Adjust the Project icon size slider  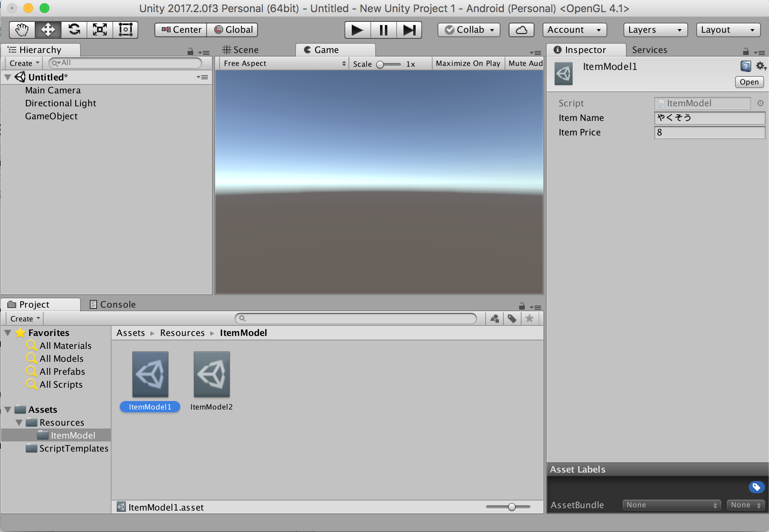(x=508, y=507)
